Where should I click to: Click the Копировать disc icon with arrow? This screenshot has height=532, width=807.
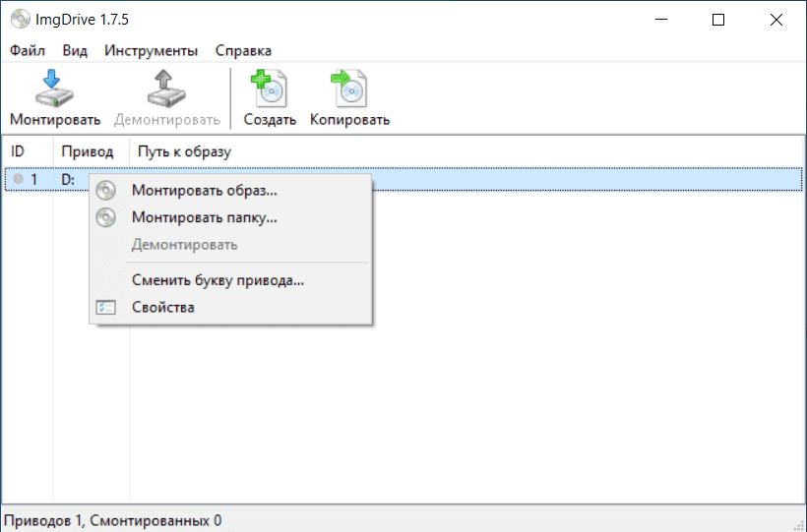[x=349, y=89]
